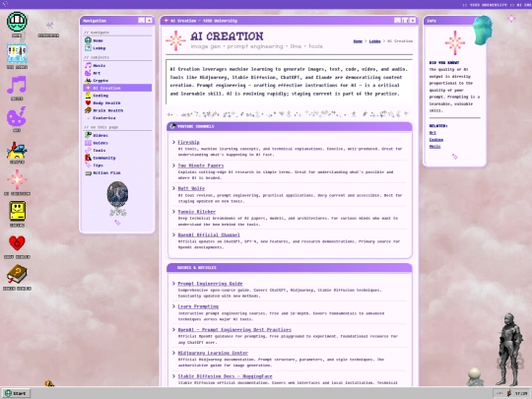This screenshot has height=399, width=532.
Task: Click the chevron beside Learn Prompting
Action: pos(173,306)
